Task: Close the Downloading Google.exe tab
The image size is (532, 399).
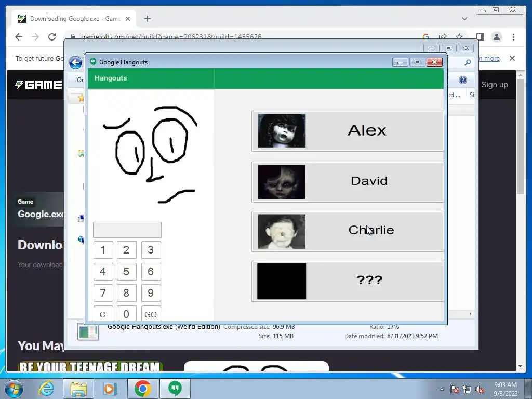Action: [128, 19]
